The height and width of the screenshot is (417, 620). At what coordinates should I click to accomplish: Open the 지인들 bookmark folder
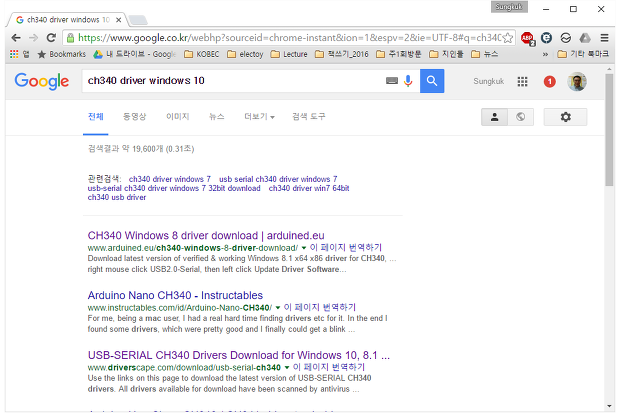coord(446,54)
